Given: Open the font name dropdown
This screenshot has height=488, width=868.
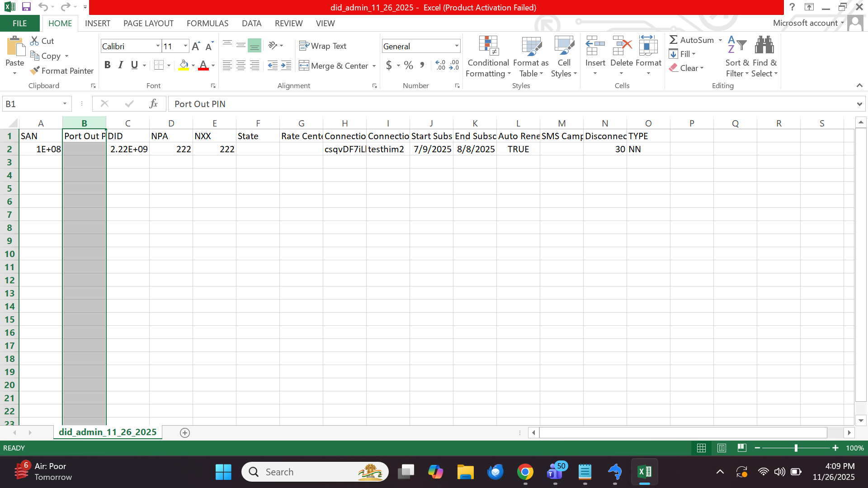Looking at the screenshot, I should [158, 46].
